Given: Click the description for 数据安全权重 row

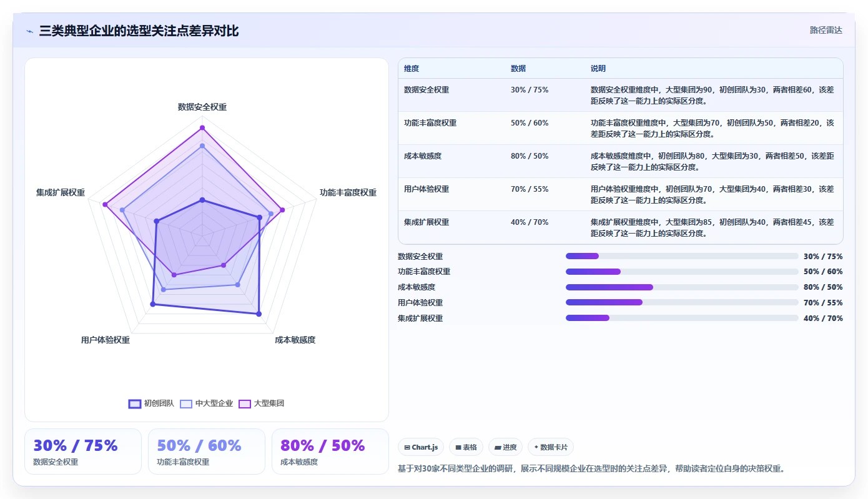Looking at the screenshot, I should pyautogui.click(x=713, y=96).
